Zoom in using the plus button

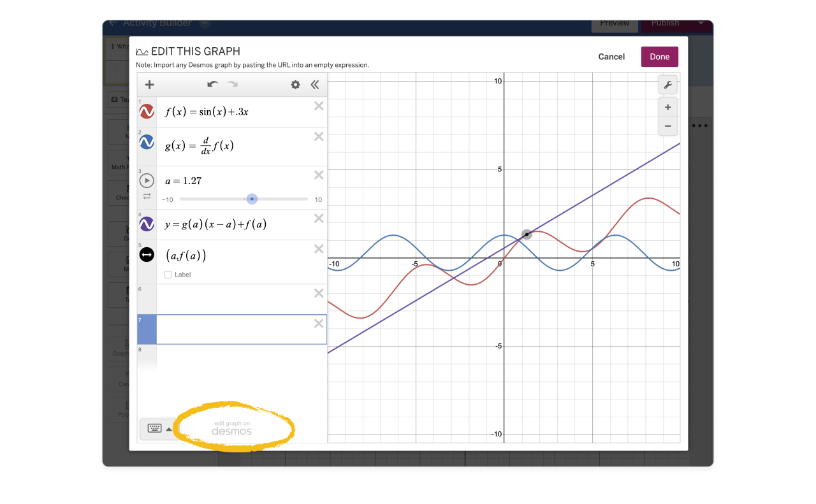point(667,107)
